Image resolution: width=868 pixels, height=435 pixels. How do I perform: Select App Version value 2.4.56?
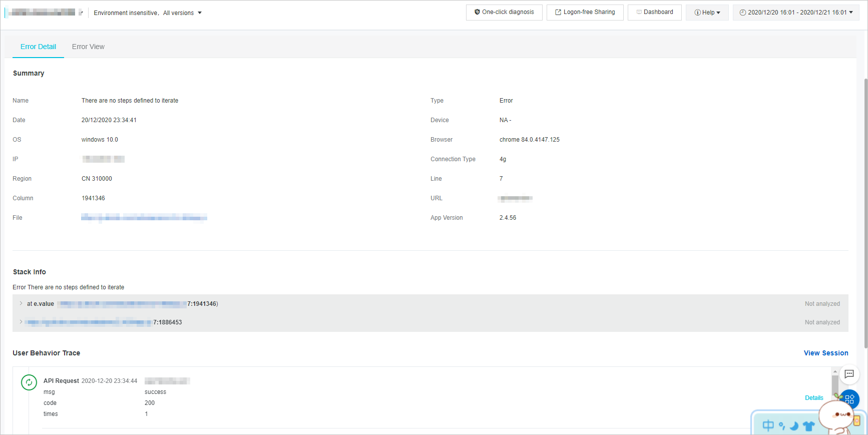[x=508, y=218]
